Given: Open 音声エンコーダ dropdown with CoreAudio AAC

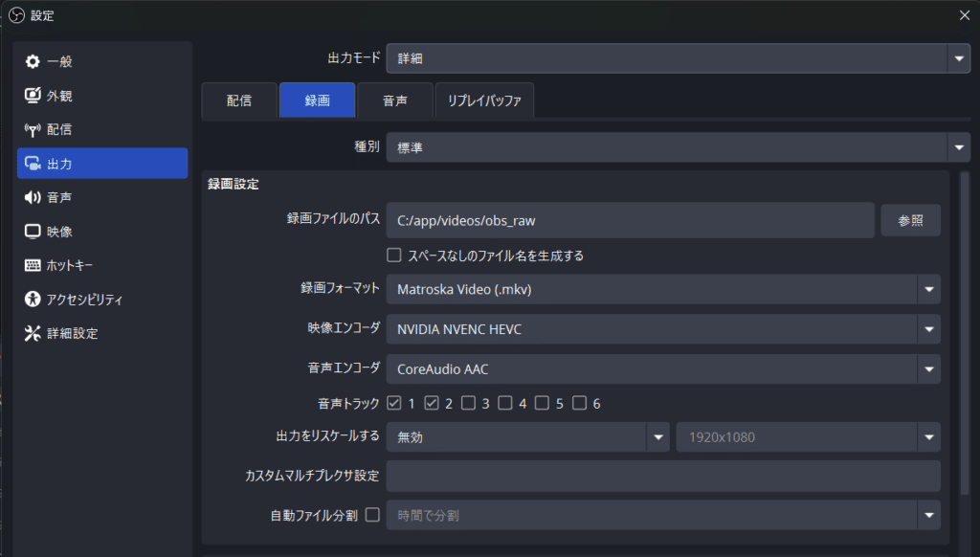Looking at the screenshot, I should [x=663, y=368].
